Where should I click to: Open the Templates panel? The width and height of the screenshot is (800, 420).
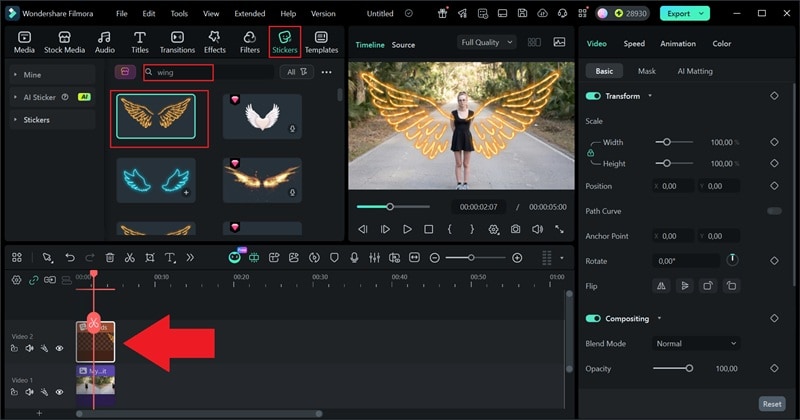tap(321, 42)
